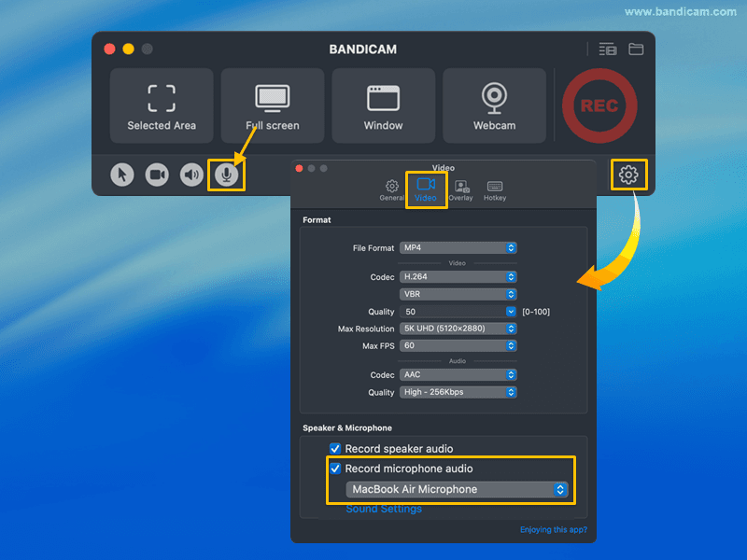
Task: Switch to the Hotkey tab
Action: pos(495,189)
